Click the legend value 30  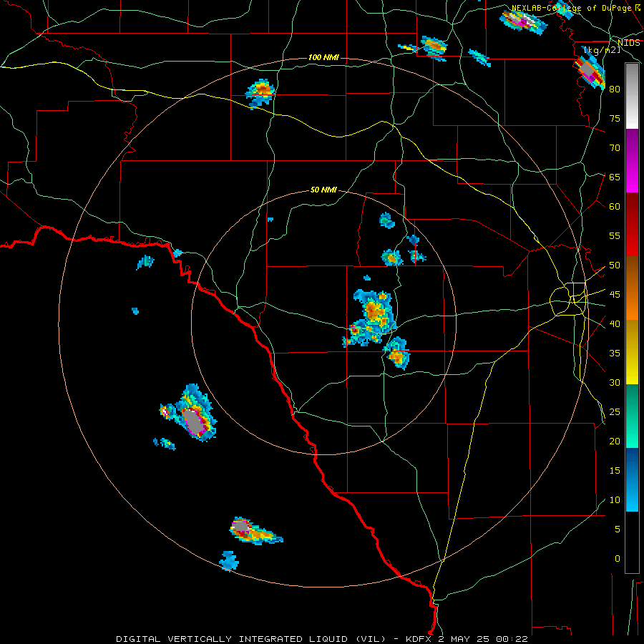pyautogui.click(x=615, y=383)
